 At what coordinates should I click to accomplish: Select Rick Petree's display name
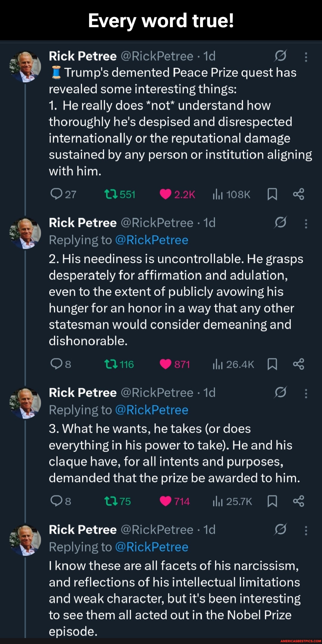pyautogui.click(x=83, y=56)
